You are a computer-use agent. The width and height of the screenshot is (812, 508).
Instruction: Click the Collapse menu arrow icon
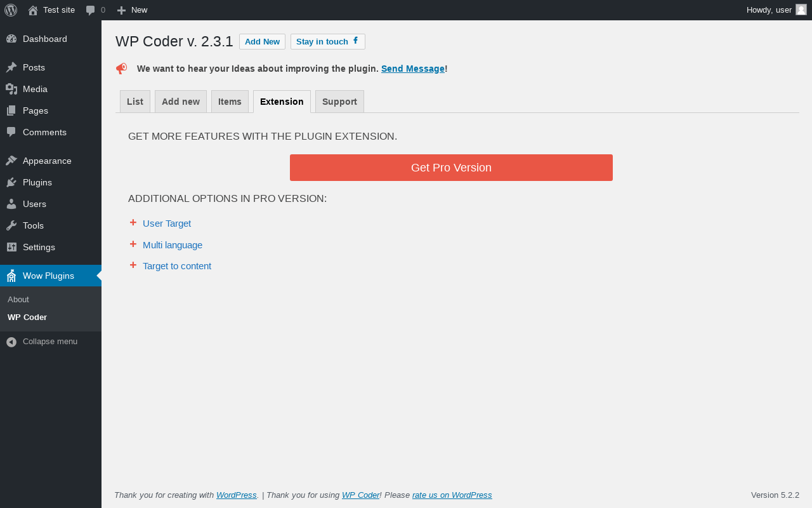11,342
